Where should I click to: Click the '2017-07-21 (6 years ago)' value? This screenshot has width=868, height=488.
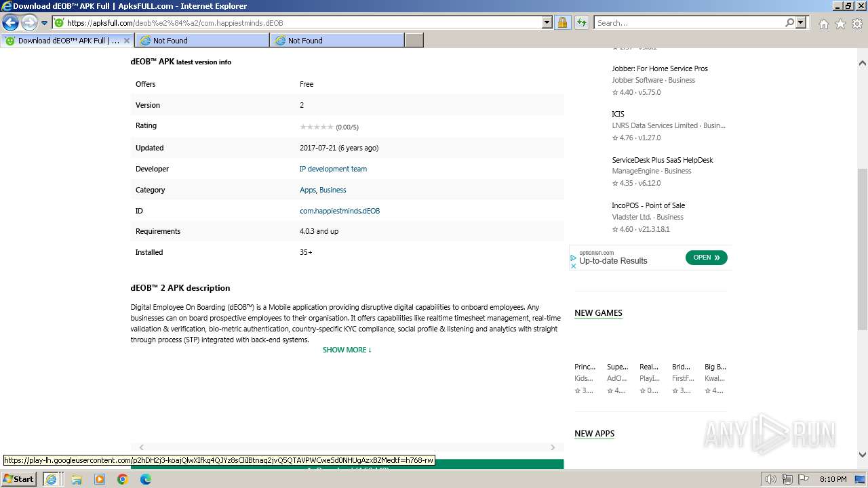[339, 148]
